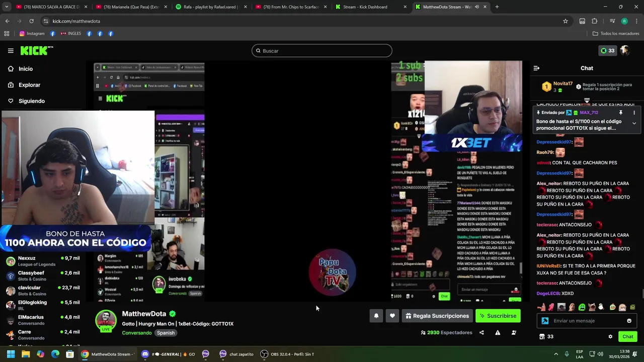This screenshot has width=644, height=362.
Task: Open OBS 32.0.4 in the taskbar
Action: pos(287,354)
